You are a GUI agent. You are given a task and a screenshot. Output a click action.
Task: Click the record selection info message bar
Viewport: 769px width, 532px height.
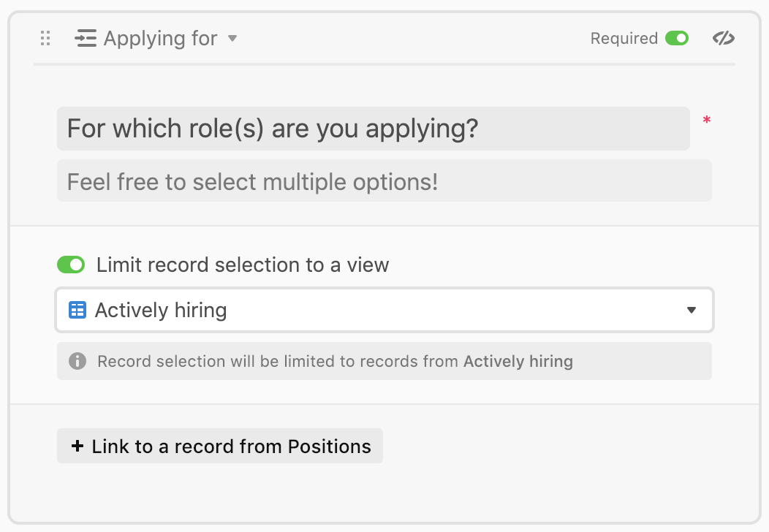pos(384,361)
